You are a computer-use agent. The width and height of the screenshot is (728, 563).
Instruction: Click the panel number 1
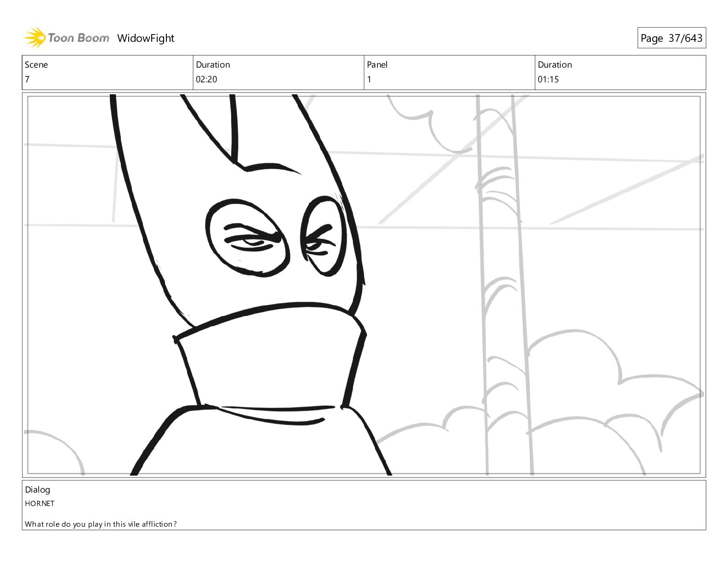click(369, 79)
